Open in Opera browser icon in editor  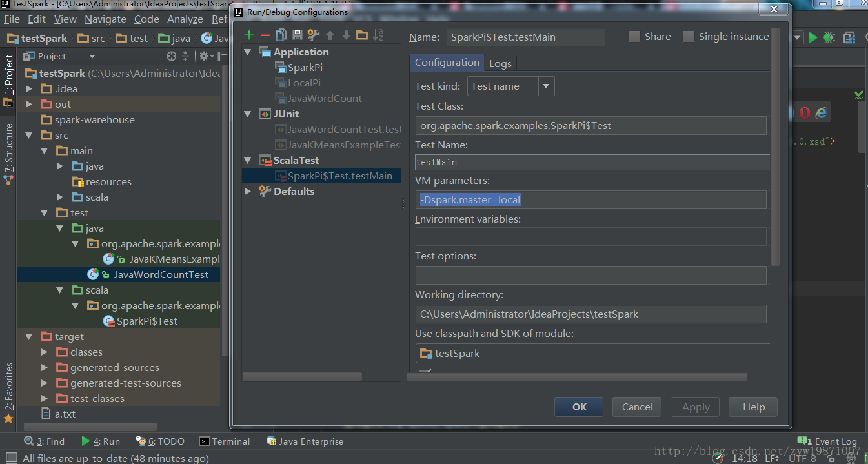(805, 113)
